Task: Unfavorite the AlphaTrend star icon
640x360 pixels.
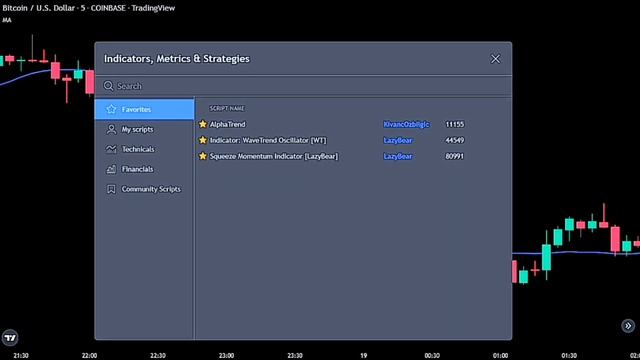Action: [203, 124]
